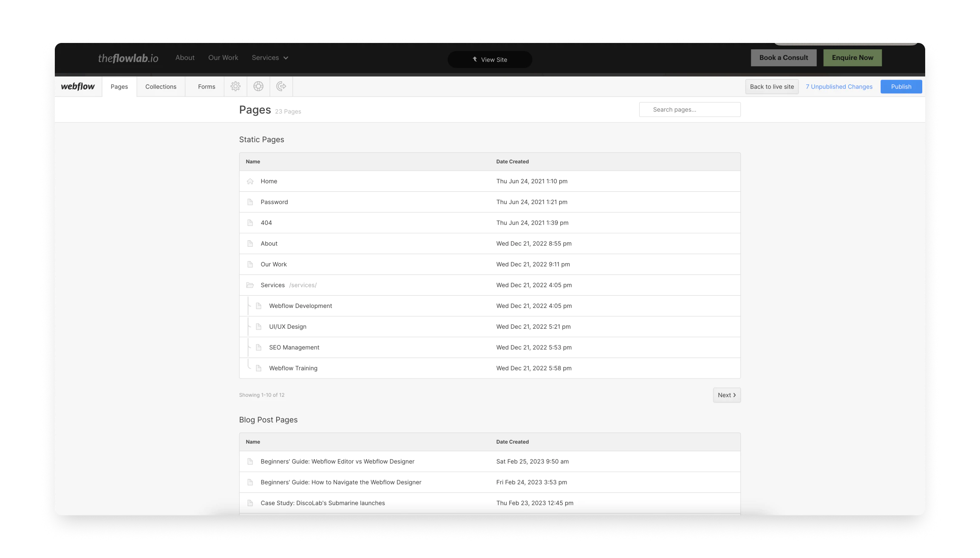Viewport: 980px width, 558px height.
Task: Click the page icon beside SEO Management
Action: point(258,347)
